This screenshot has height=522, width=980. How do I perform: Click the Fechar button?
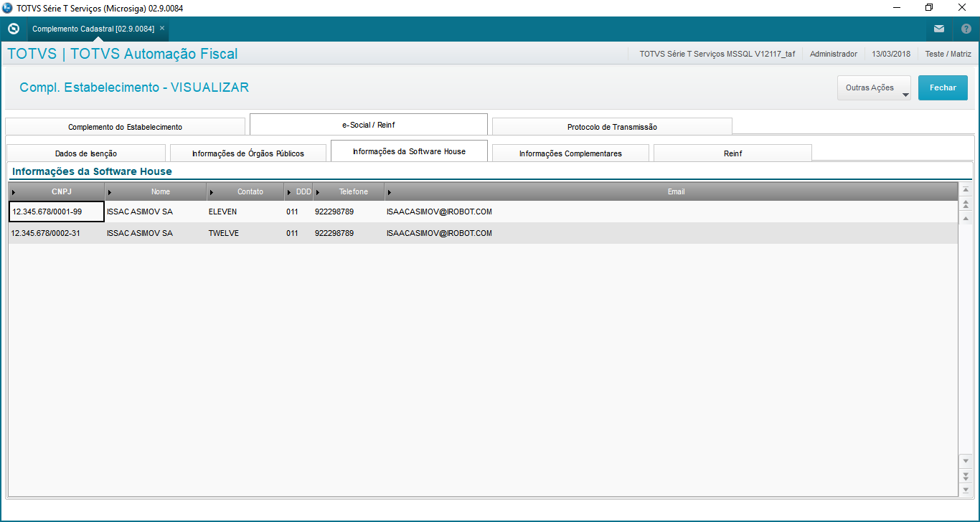tap(943, 87)
